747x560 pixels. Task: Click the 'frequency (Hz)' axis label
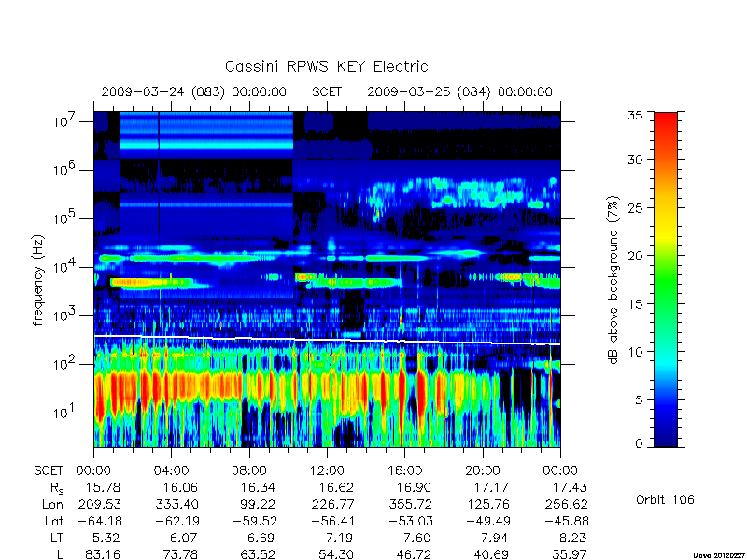click(x=38, y=281)
